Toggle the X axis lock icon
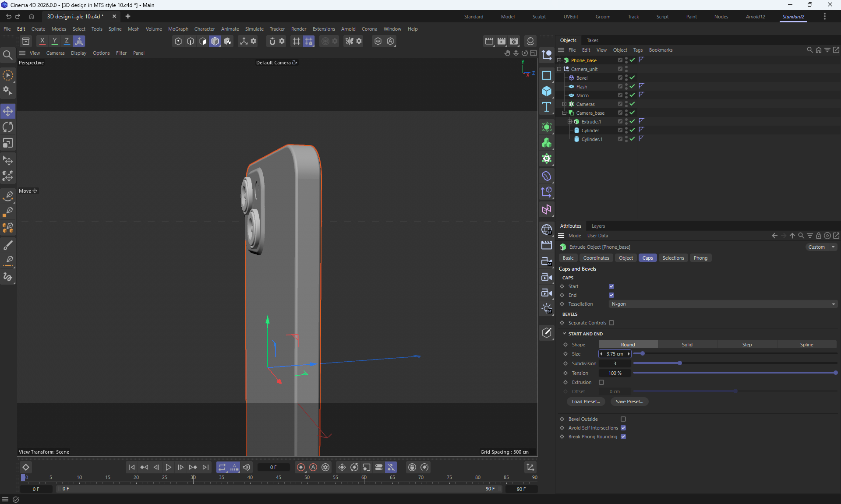The width and height of the screenshot is (841, 504). coord(42,41)
